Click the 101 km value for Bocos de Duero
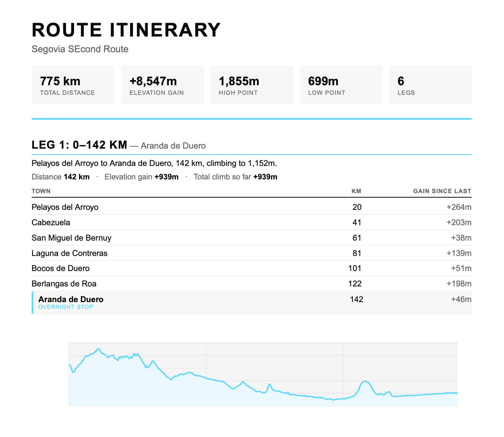This screenshot has height=437, width=504. click(x=355, y=268)
